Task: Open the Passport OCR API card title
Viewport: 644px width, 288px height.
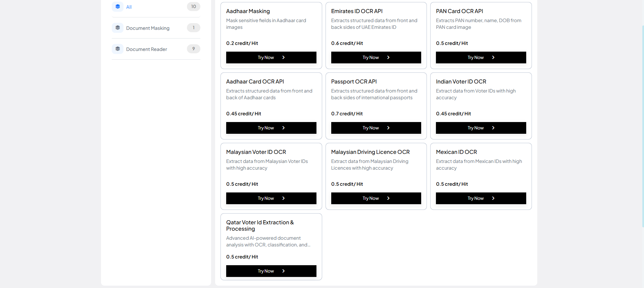Action: (354, 81)
